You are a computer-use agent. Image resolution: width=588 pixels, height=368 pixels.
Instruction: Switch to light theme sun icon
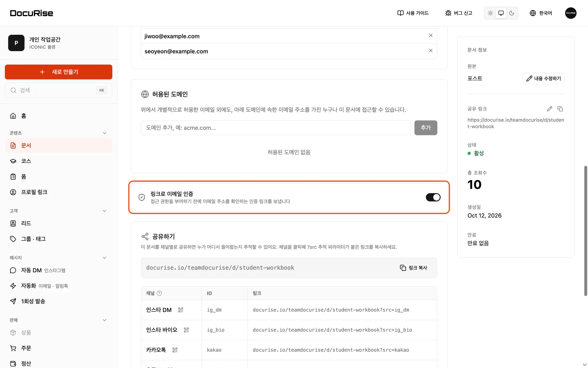tap(490, 13)
